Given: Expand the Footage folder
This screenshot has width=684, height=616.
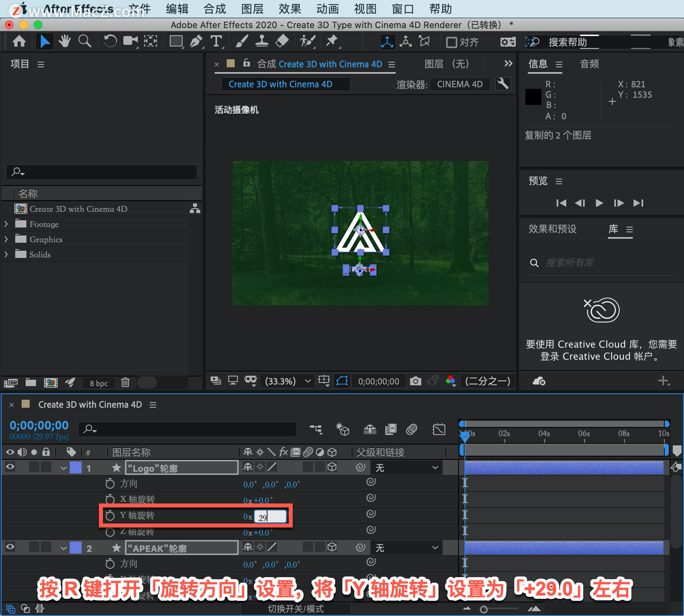Looking at the screenshot, I should tap(6, 224).
